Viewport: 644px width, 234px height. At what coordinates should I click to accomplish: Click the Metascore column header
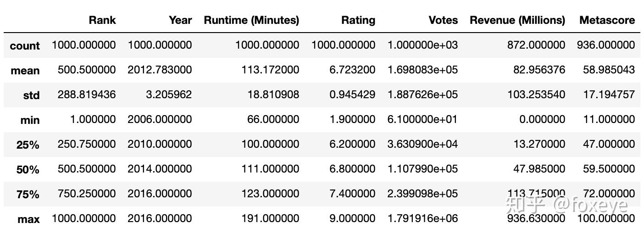[607, 20]
